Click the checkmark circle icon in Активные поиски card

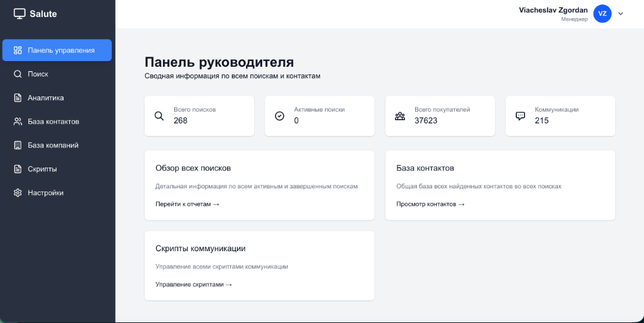click(279, 116)
